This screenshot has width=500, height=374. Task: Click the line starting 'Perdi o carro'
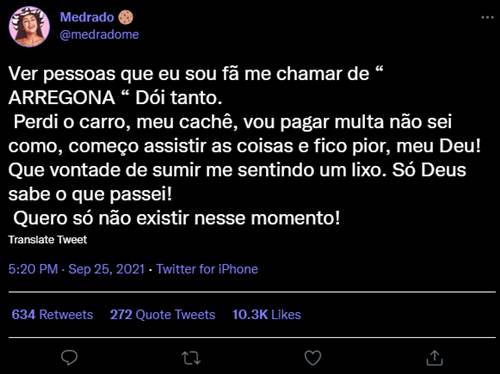233,122
